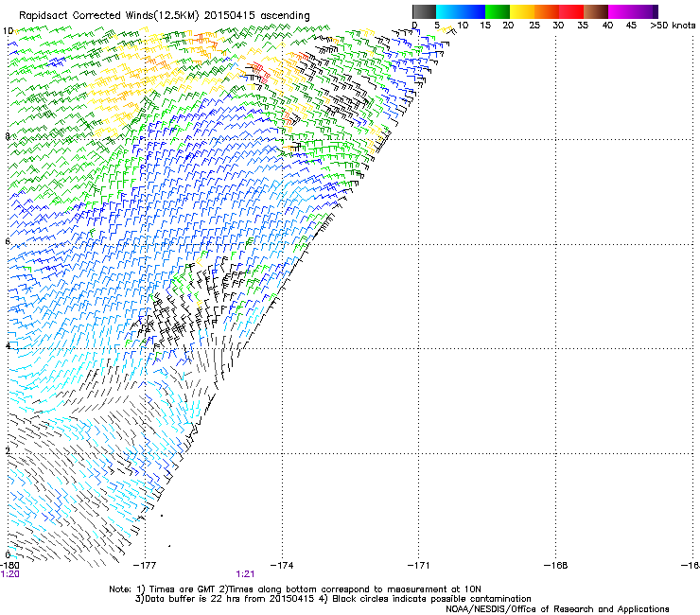The image size is (700, 615).
Task: Click the '>50 knots' legend label
Action: click(673, 26)
